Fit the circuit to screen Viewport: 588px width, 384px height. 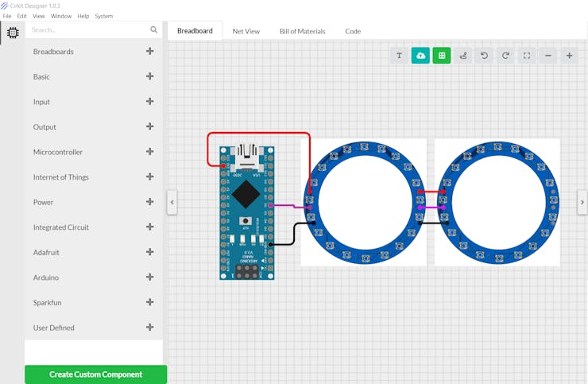click(x=527, y=56)
